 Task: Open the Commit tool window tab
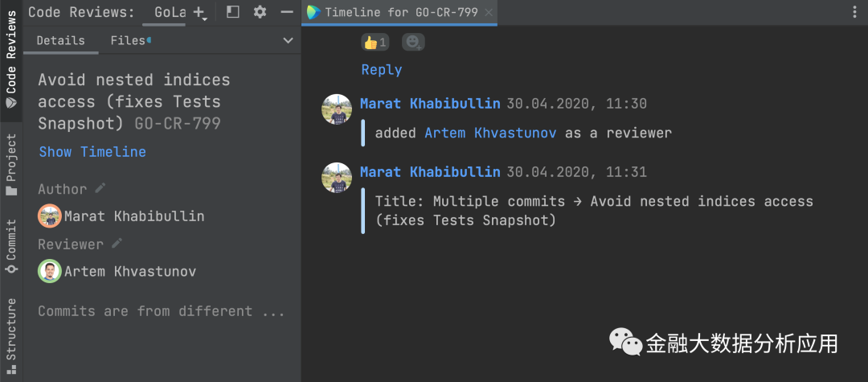click(x=11, y=245)
